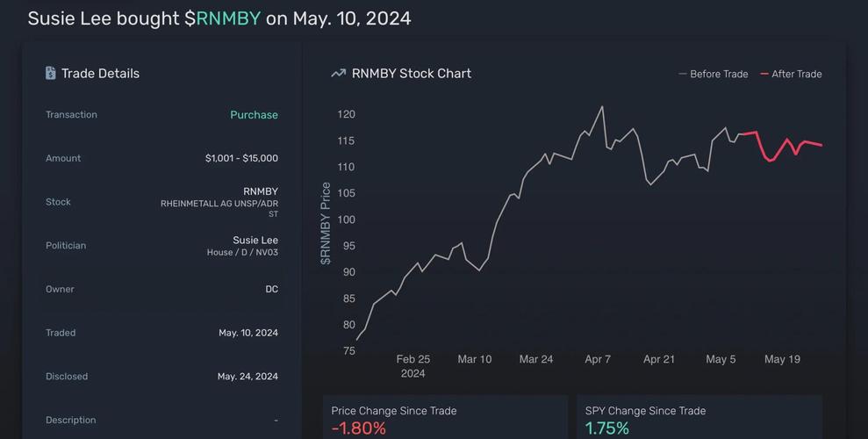
Task: Open Susie Lee's politician profile link
Action: tap(255, 240)
